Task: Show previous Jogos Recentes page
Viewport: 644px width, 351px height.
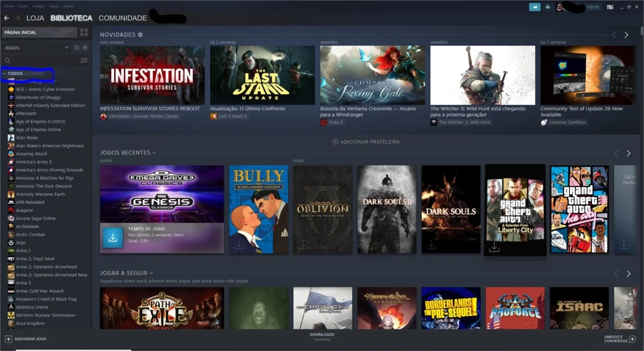Action: coord(616,153)
